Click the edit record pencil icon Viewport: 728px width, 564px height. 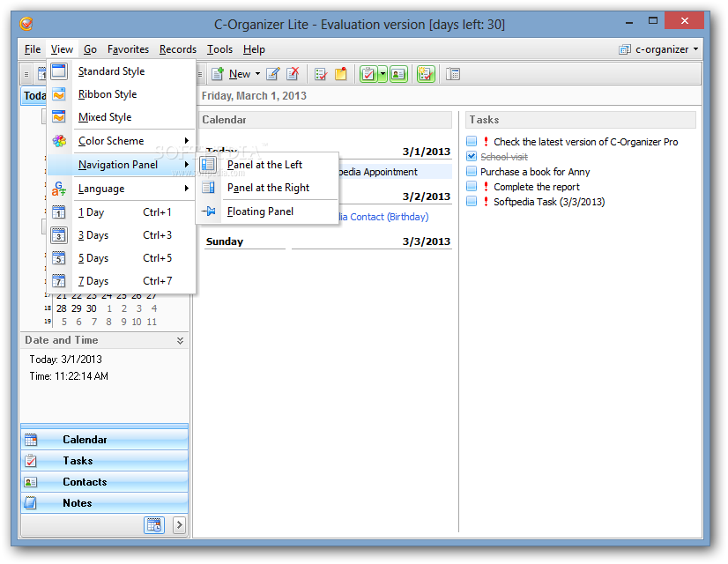272,74
